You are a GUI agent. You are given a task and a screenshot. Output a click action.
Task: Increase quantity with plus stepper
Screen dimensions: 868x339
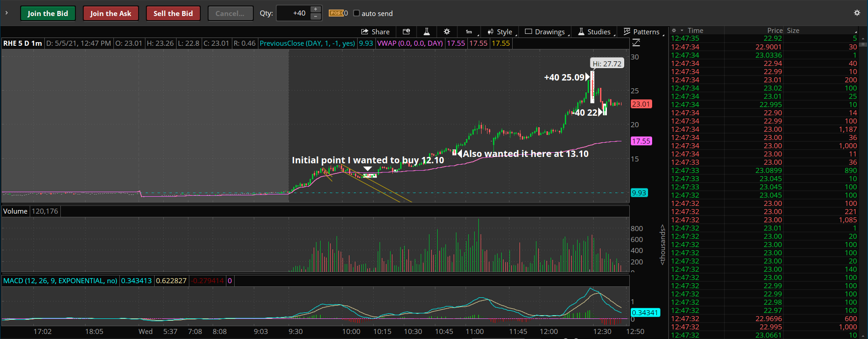[x=316, y=10]
